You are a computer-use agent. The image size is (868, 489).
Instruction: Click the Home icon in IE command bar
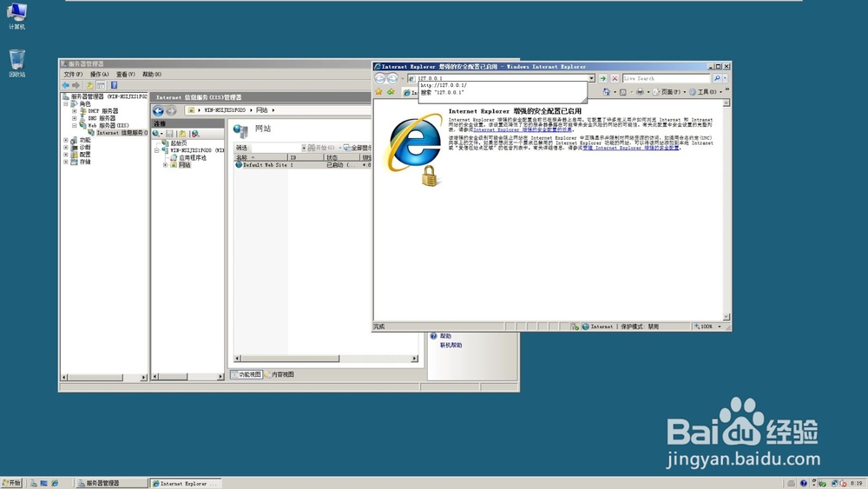(607, 92)
